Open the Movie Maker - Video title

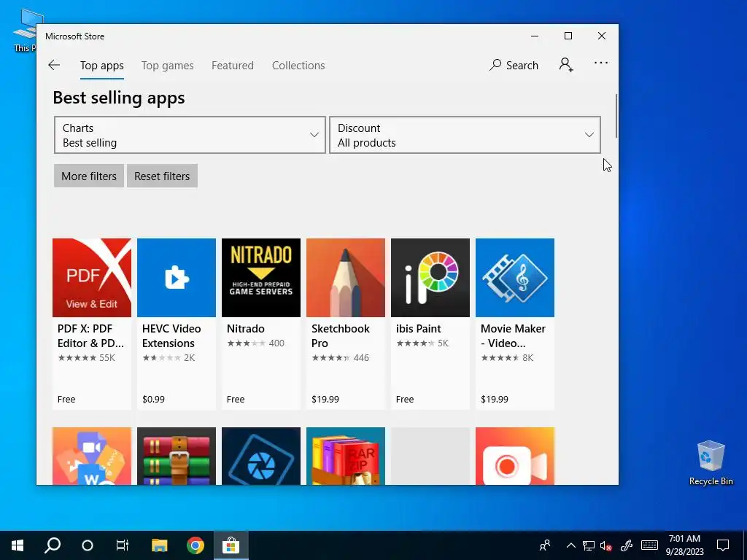coord(513,335)
